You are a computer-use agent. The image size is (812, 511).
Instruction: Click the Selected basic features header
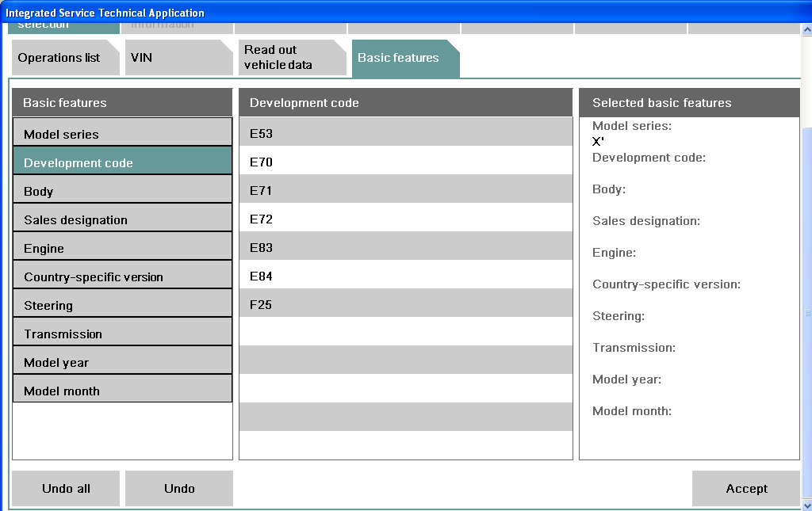(x=689, y=102)
